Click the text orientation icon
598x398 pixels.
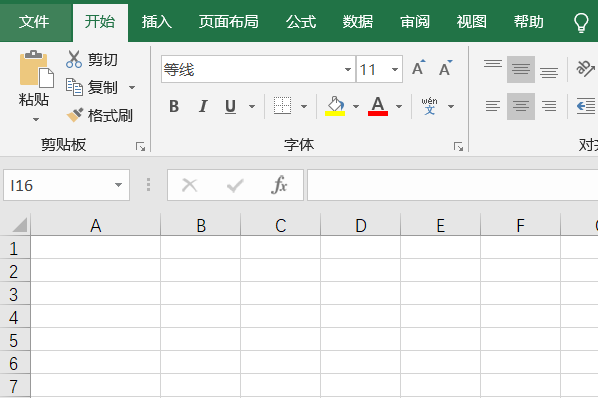click(x=585, y=69)
